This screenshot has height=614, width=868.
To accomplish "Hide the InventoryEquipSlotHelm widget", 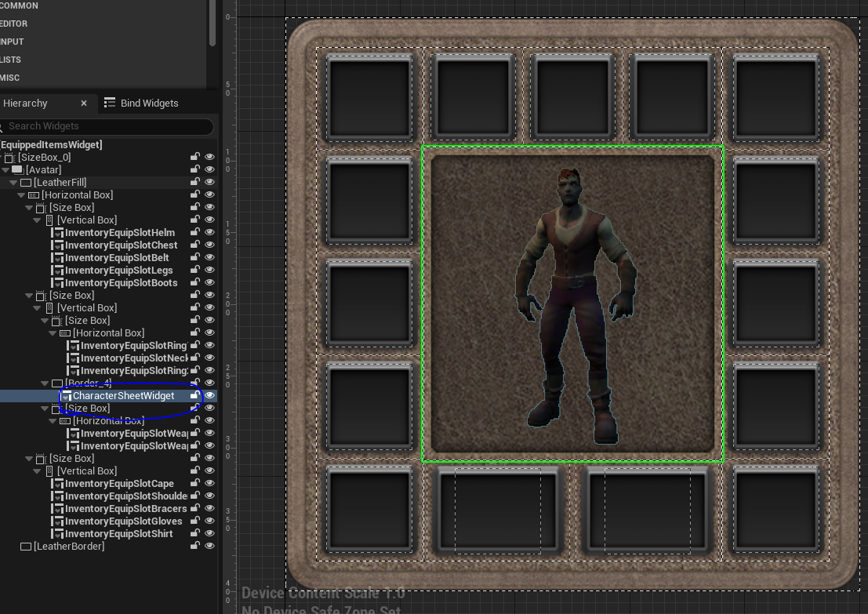I will point(210,233).
